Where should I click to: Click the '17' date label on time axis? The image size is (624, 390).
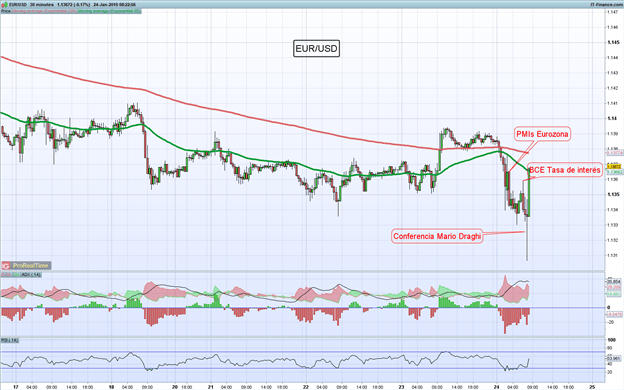click(x=16, y=387)
